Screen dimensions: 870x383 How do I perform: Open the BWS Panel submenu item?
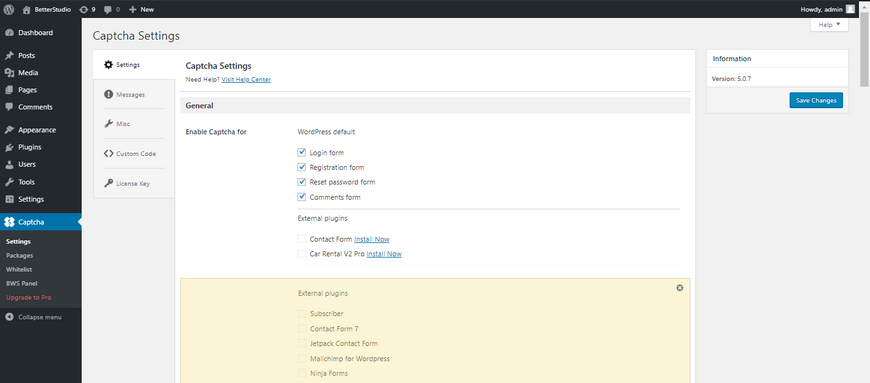point(22,283)
